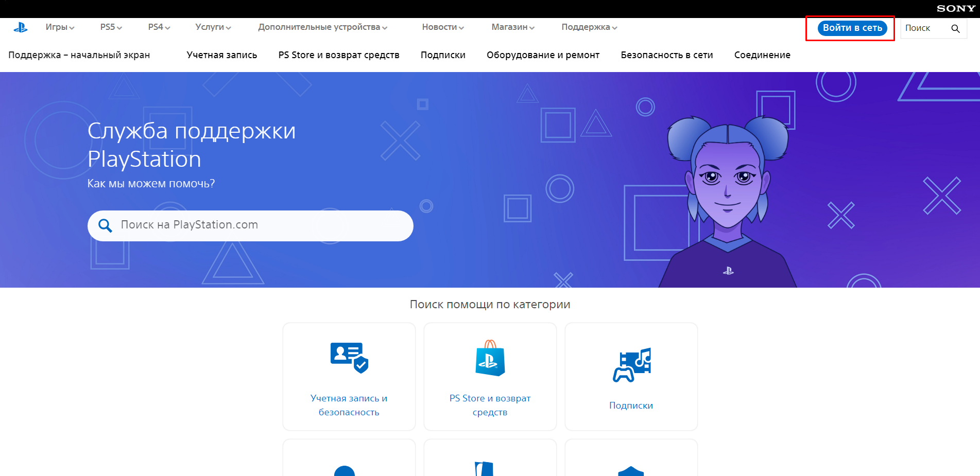Open the Соединение section
This screenshot has width=980, height=476.
762,55
